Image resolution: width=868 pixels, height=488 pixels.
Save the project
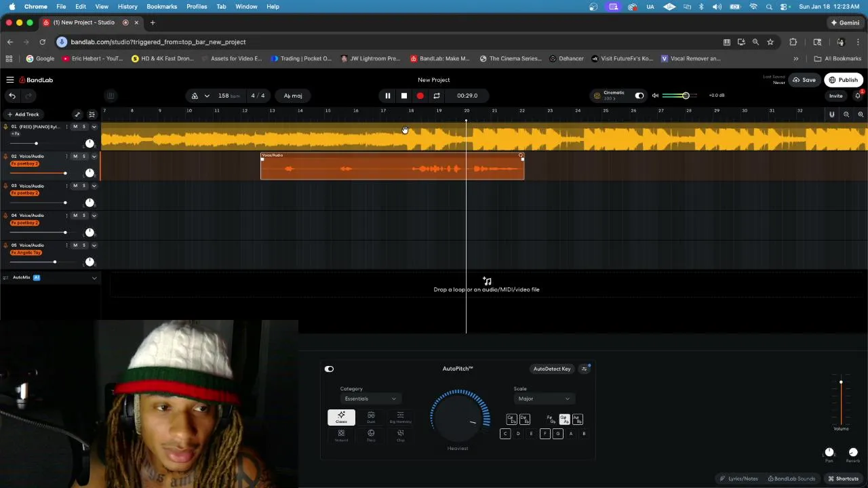pos(804,80)
